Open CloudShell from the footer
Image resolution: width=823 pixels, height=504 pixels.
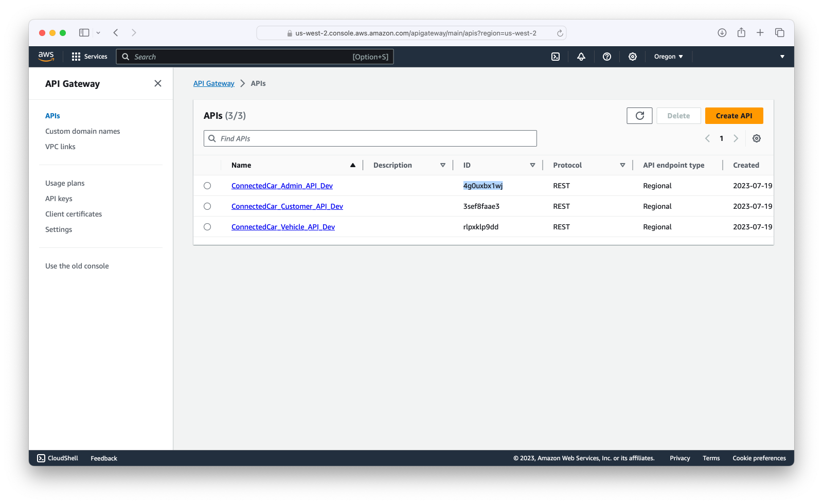[58, 458]
